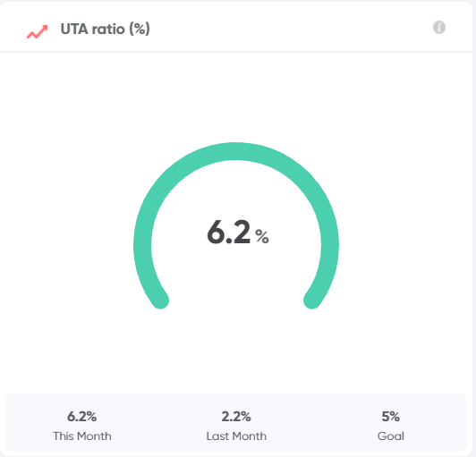Click the Goal label
Viewport: 476px width, 457px height.
click(391, 436)
